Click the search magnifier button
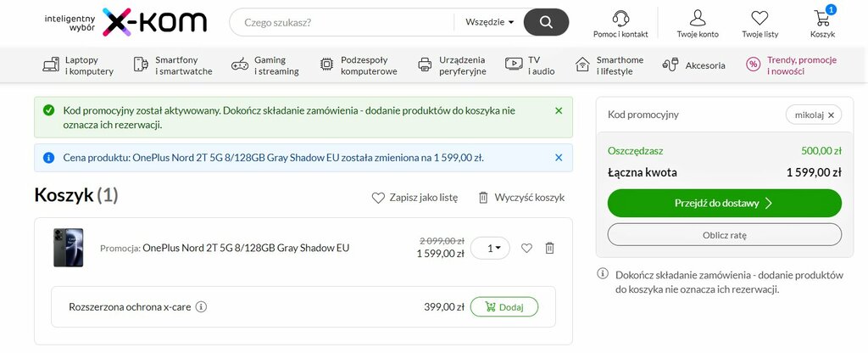This screenshot has width=868, height=353. click(x=546, y=22)
